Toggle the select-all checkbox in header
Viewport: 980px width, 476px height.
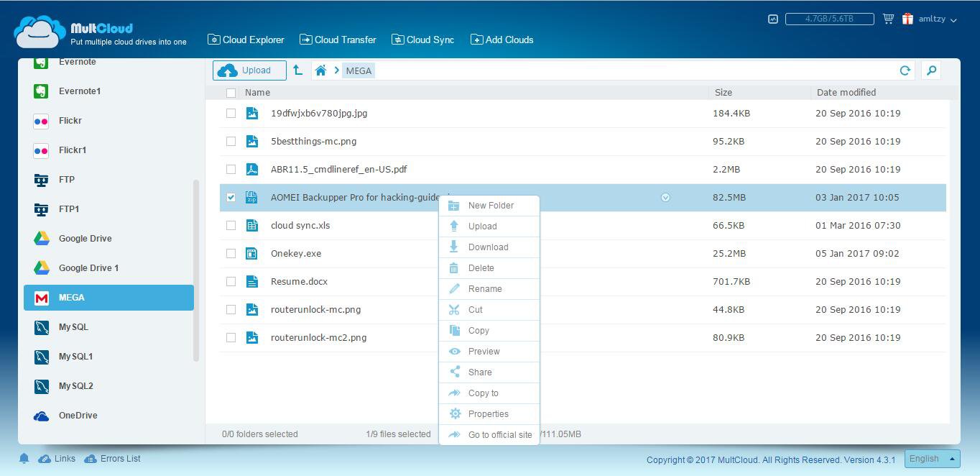pos(231,93)
